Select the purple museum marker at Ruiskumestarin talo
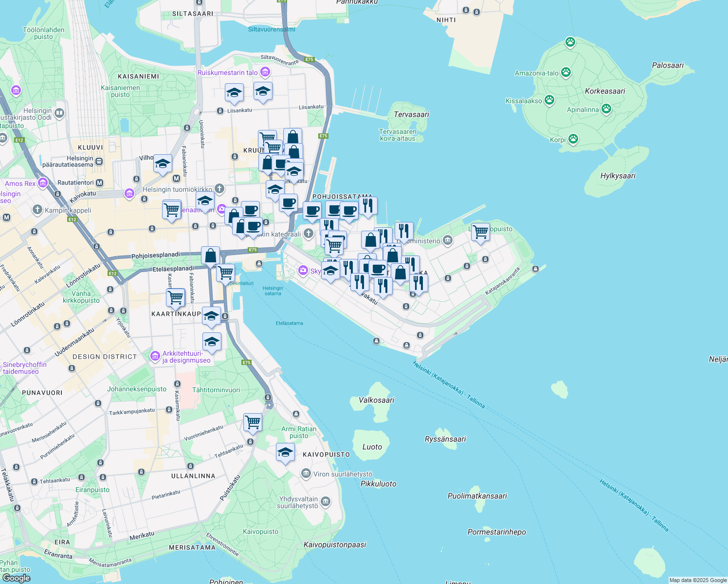728x584 pixels. 264,72
